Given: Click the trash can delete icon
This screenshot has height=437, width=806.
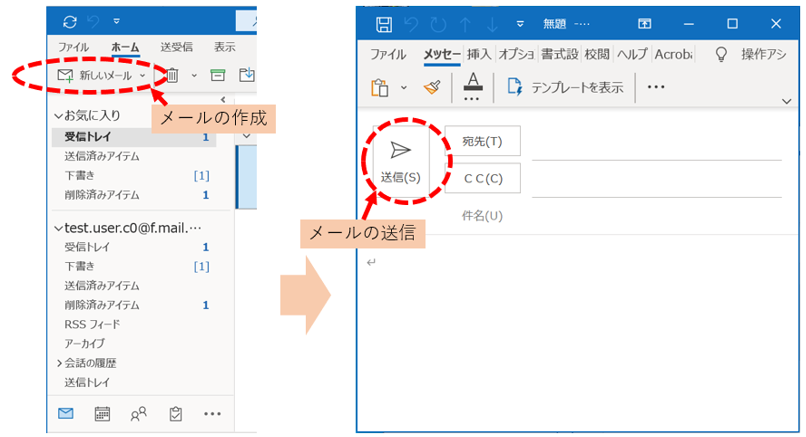Looking at the screenshot, I should pyautogui.click(x=172, y=75).
